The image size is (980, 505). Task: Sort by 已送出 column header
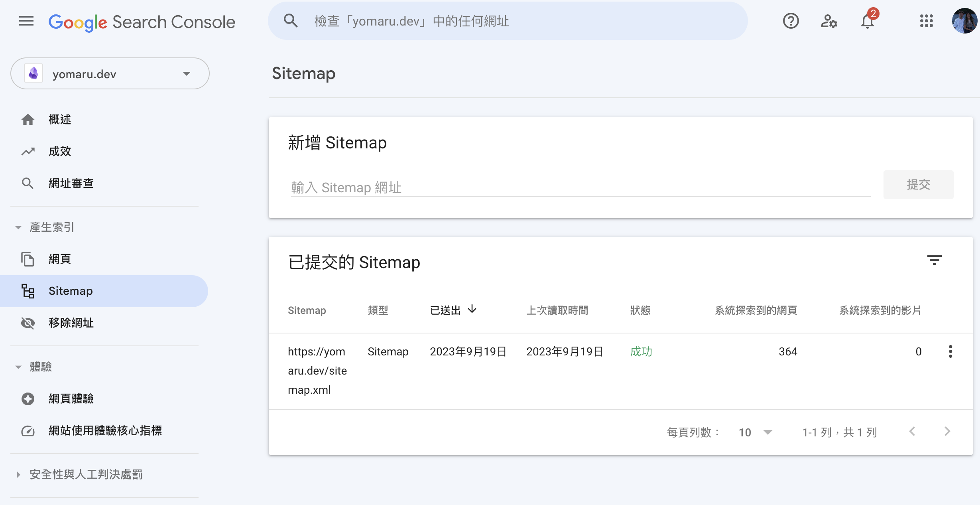(x=445, y=310)
